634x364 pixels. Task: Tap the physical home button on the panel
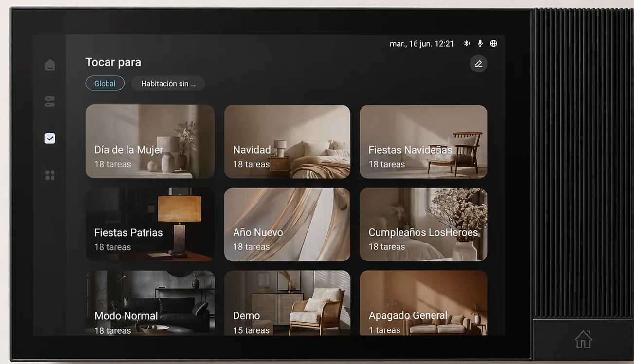click(x=583, y=339)
